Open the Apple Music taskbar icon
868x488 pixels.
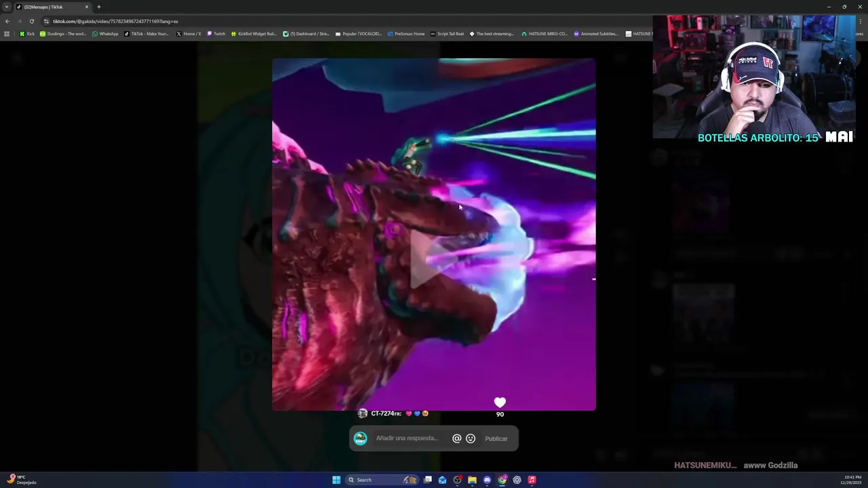(532, 480)
